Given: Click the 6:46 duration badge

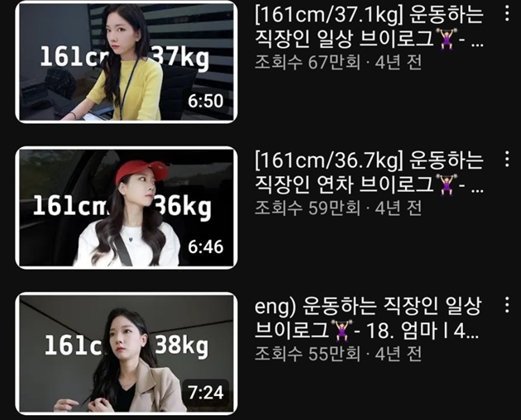Looking at the screenshot, I should pyautogui.click(x=206, y=247).
